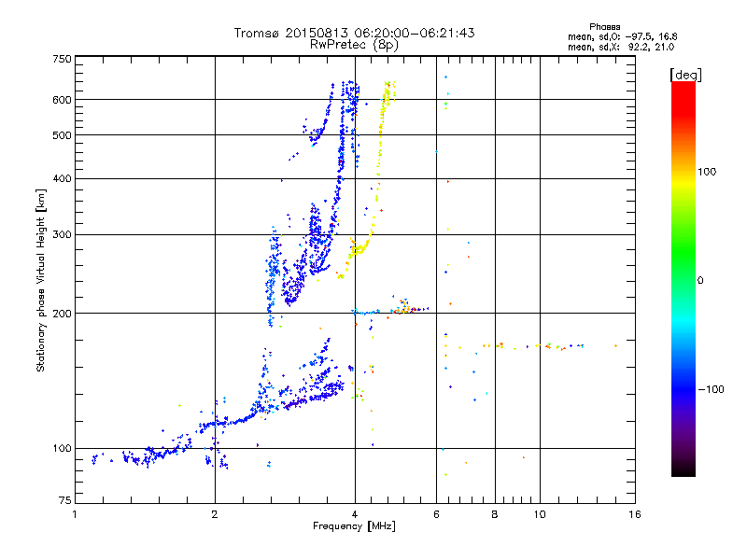The width and height of the screenshot is (747, 560).
Task: Click the '16' frequency tick label
Action: tap(635, 514)
